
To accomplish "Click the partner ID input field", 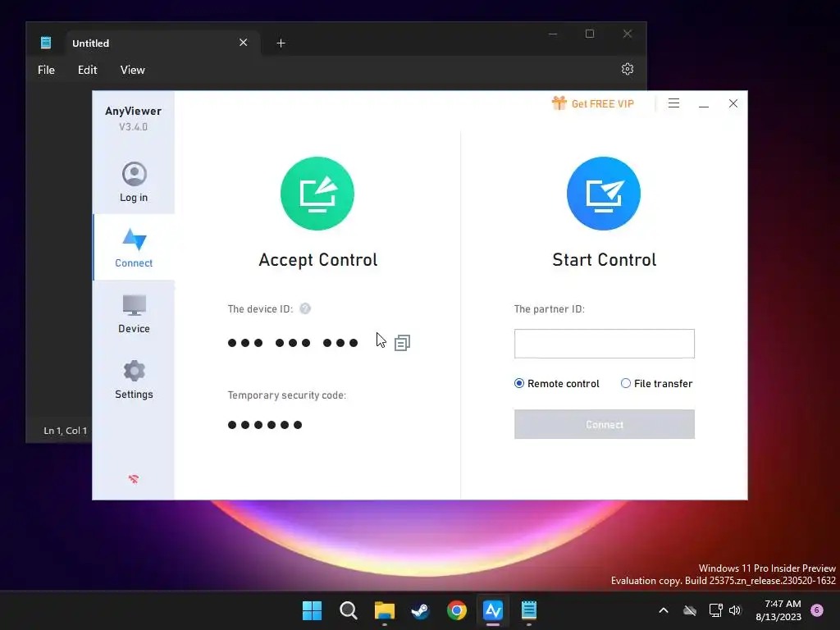I will (605, 344).
